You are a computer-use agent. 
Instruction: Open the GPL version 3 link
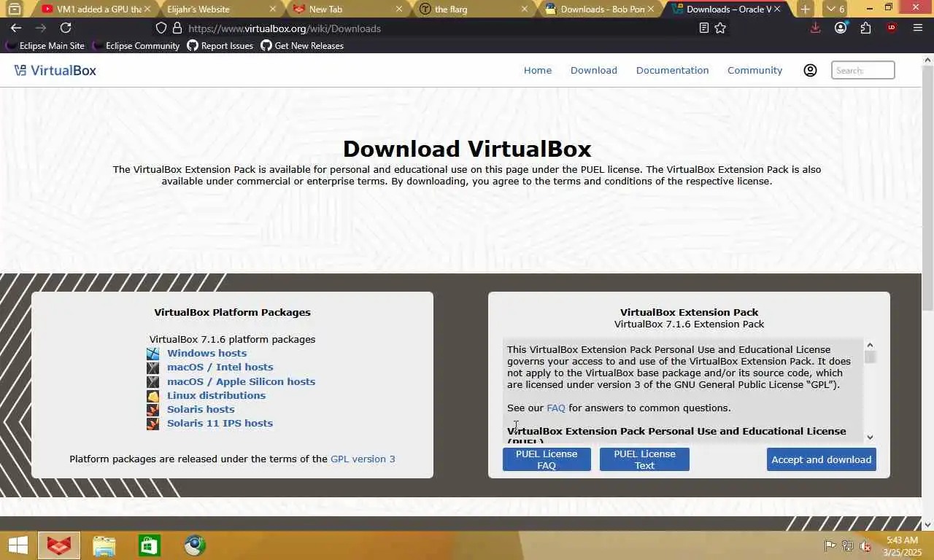point(363,459)
